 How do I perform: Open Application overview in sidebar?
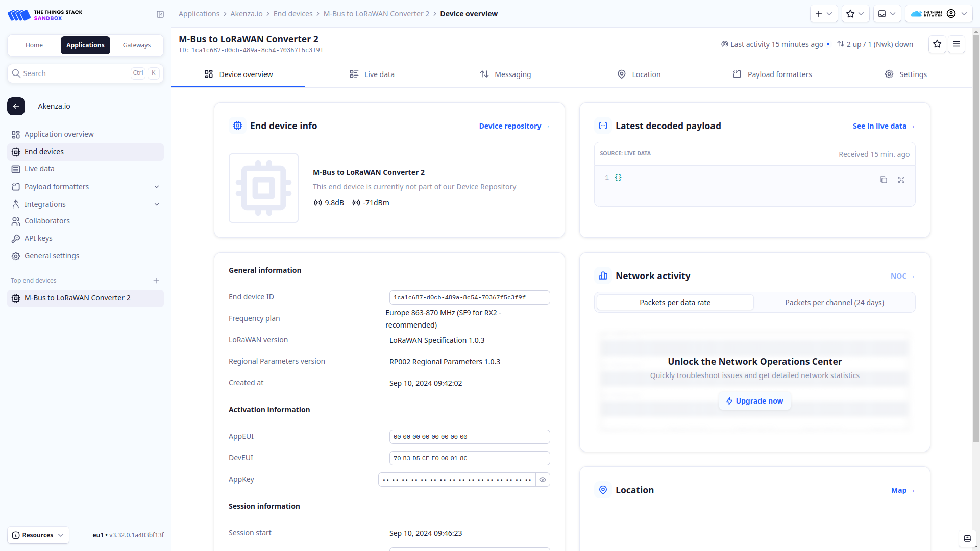85,134
